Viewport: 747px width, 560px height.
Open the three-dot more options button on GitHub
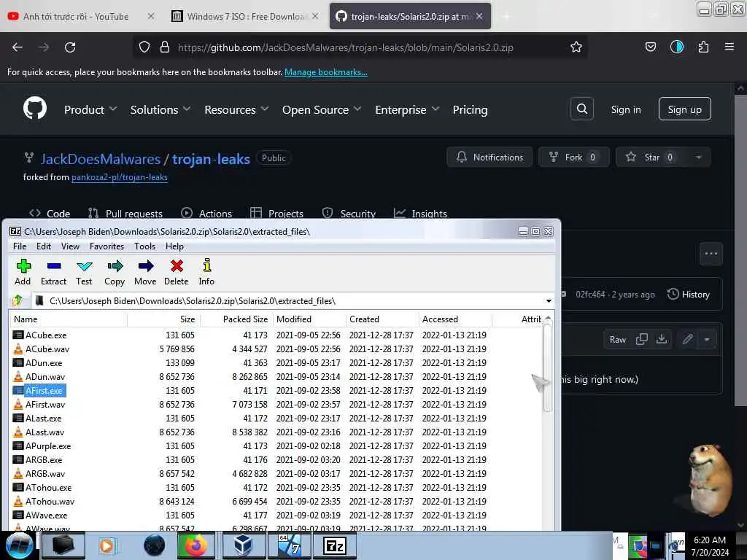pos(711,254)
